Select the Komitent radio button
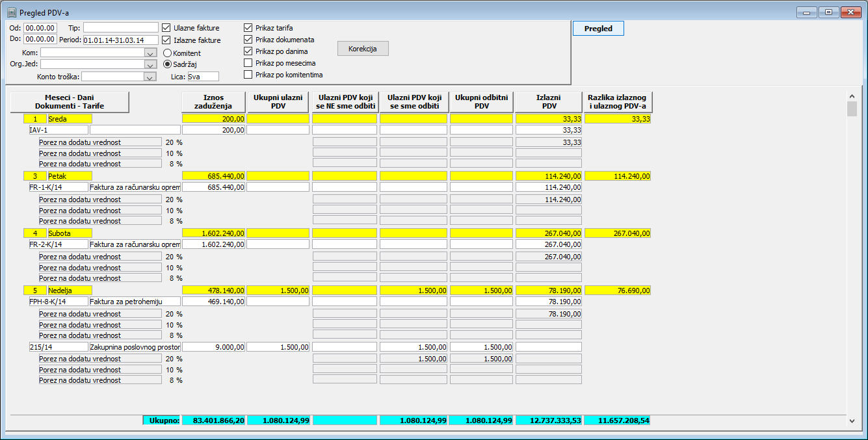868x440 pixels. click(x=167, y=53)
